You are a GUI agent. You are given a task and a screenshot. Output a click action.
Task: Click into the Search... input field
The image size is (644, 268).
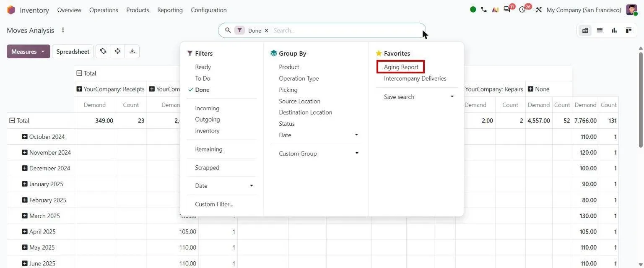point(346,31)
